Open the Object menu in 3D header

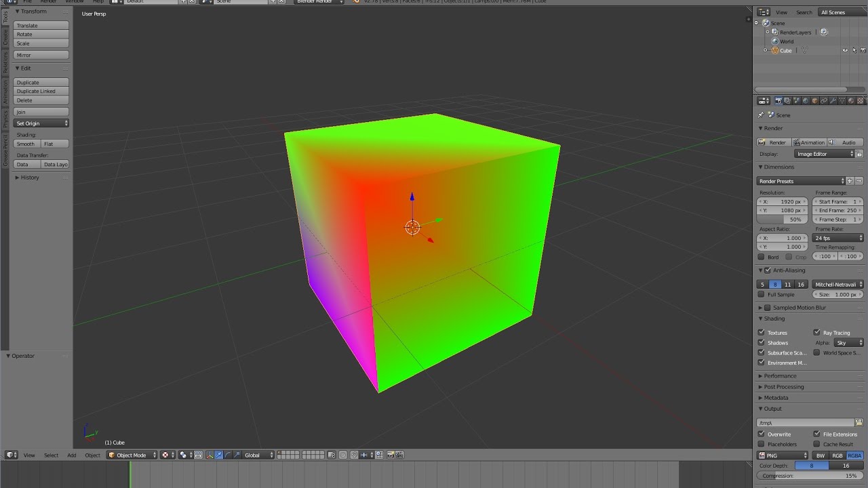pyautogui.click(x=92, y=455)
